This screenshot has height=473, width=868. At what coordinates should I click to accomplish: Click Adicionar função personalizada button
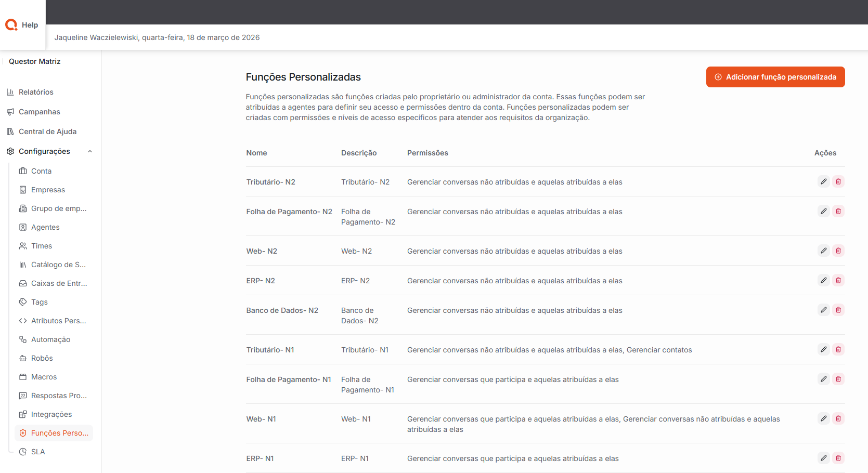775,77
